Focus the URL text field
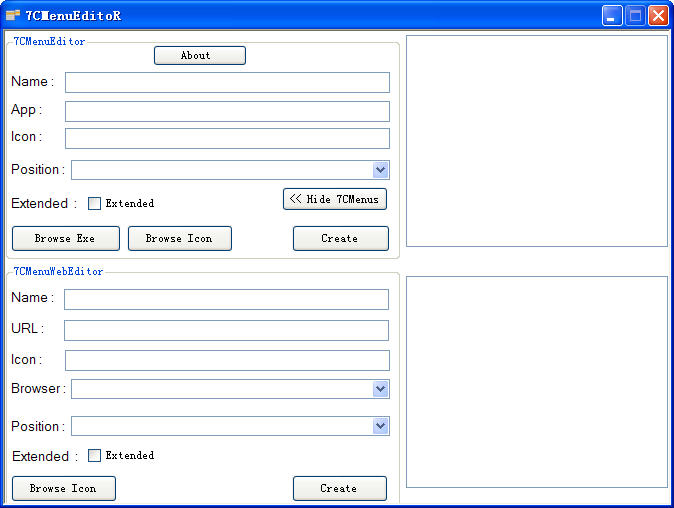The width and height of the screenshot is (674, 508). 226,330
